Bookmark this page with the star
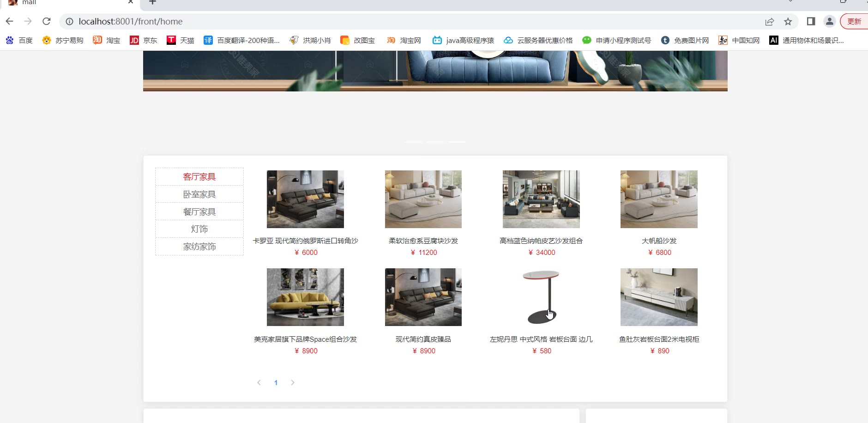 pyautogui.click(x=788, y=22)
